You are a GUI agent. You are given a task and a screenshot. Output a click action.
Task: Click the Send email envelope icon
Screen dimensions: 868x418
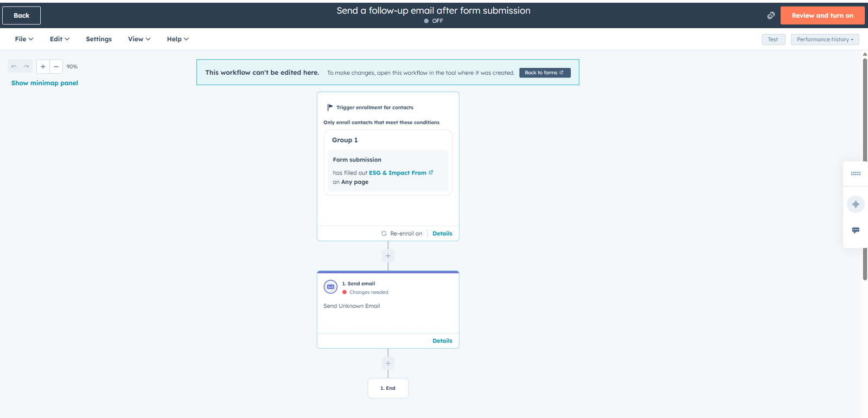[330, 287]
